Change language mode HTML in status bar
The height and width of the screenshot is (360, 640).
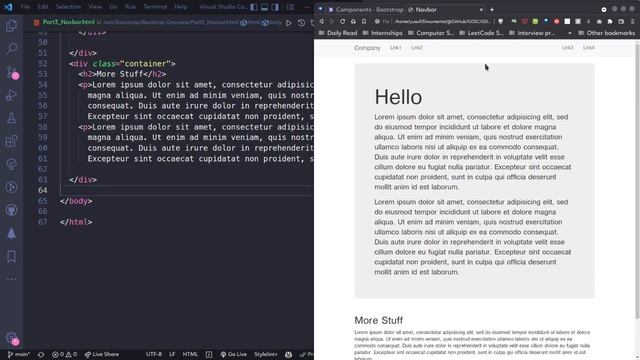pos(190,354)
